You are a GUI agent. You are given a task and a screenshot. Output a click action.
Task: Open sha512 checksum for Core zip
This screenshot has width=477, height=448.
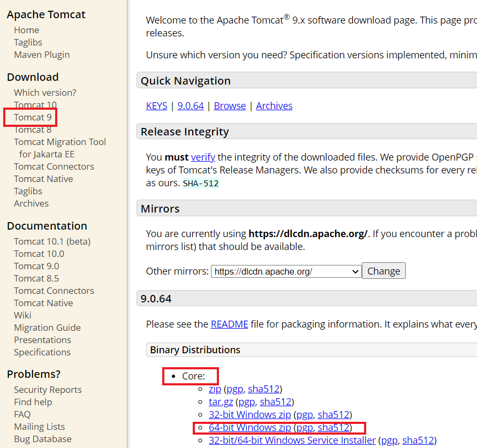(263, 389)
